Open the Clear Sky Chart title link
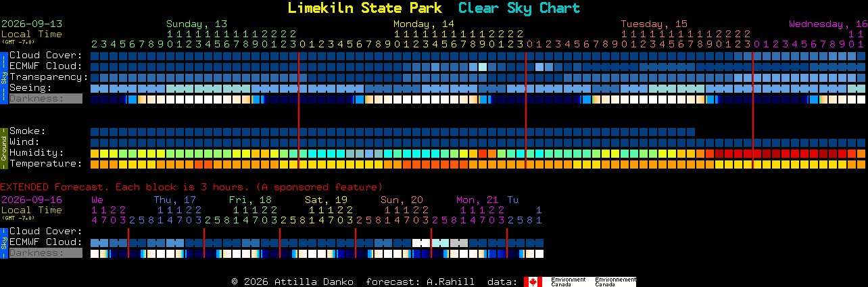 click(x=519, y=8)
